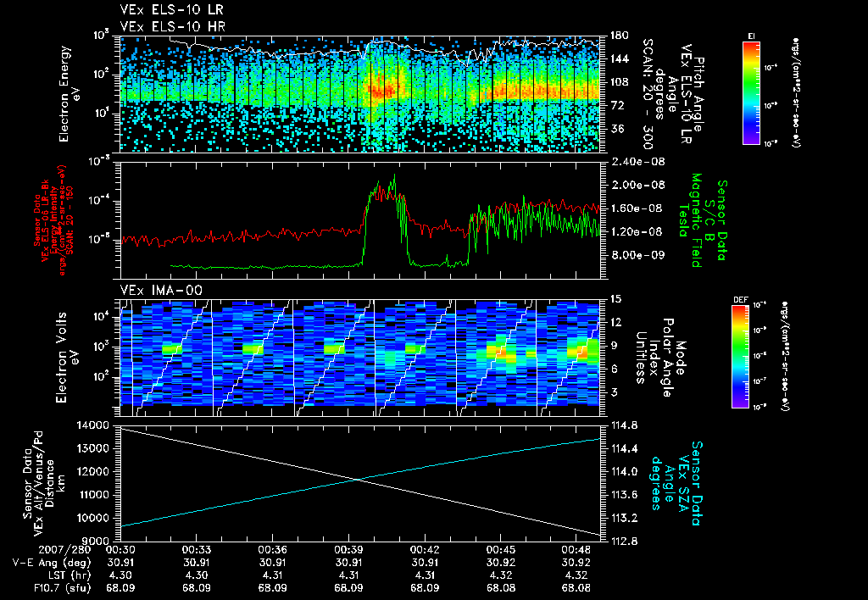This screenshot has height=600, width=868.
Task: Click the LST value under 00:30
Action: 120,575
